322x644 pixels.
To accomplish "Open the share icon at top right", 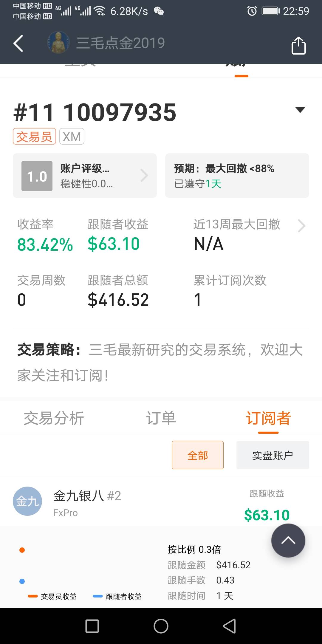I will (298, 45).
